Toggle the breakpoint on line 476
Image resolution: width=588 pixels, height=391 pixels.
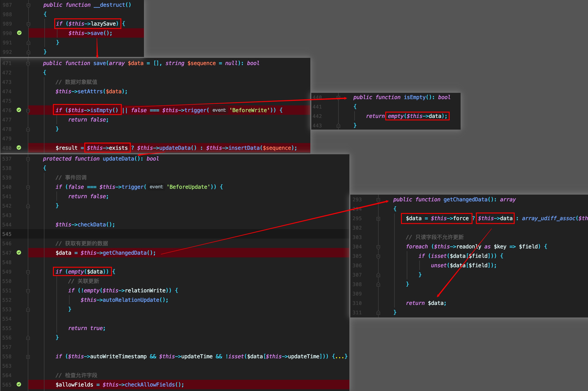click(19, 110)
